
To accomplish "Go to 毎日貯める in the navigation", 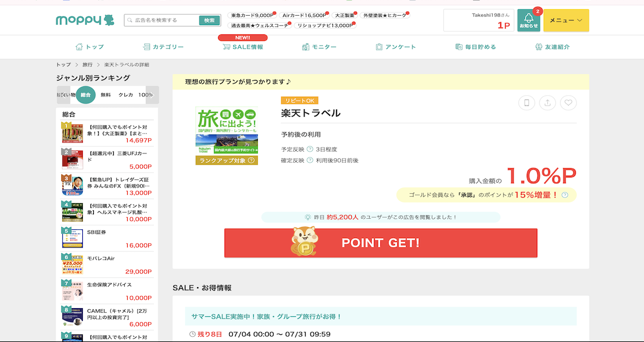I will point(475,47).
